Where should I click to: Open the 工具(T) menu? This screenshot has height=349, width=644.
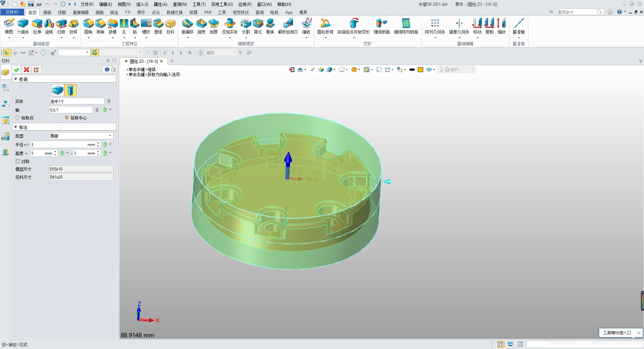199,4
